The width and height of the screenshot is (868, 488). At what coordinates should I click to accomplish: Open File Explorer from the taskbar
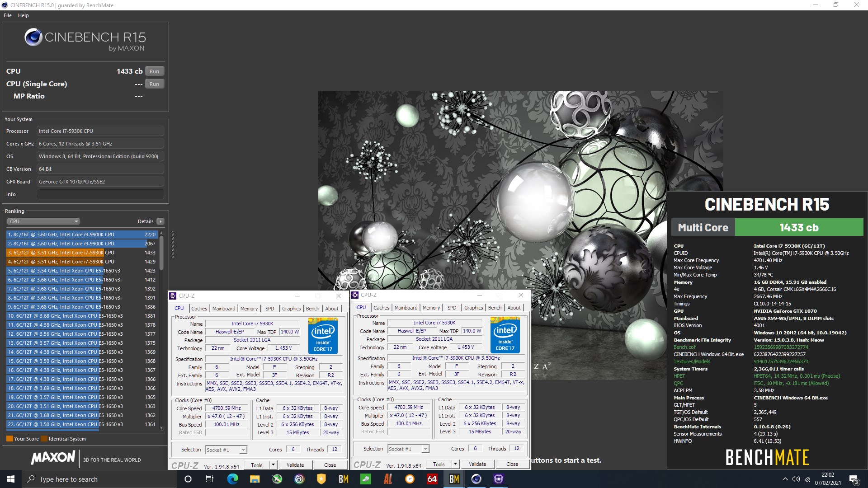(255, 479)
